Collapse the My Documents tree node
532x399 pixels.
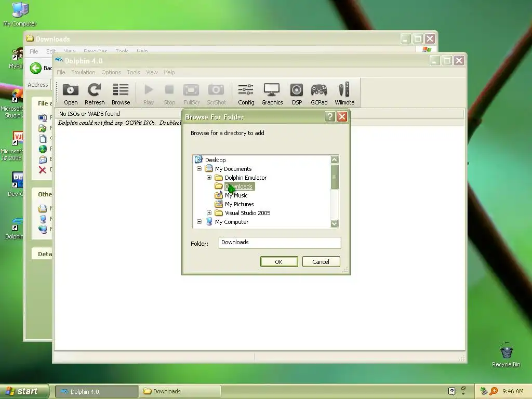(199, 169)
